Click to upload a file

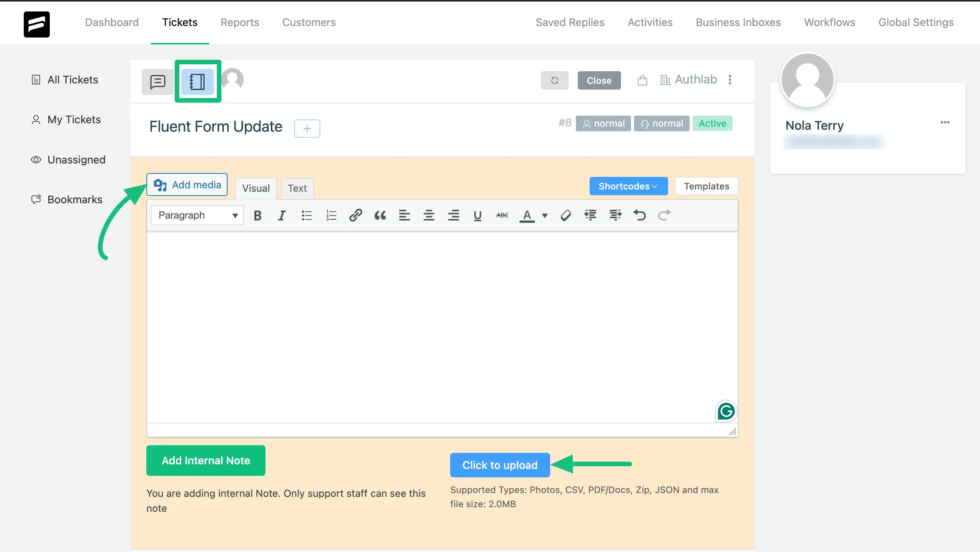[x=500, y=465]
